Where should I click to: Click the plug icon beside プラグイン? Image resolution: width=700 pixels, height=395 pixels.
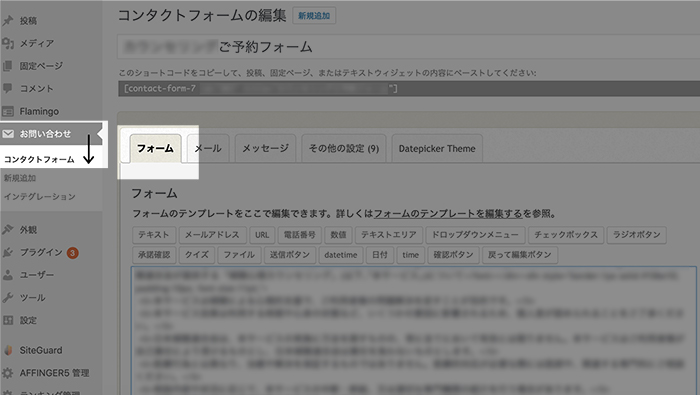pos(8,253)
